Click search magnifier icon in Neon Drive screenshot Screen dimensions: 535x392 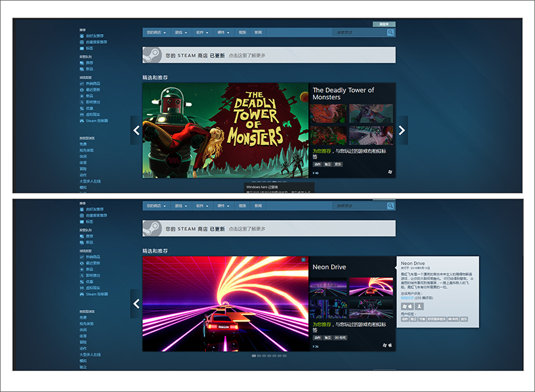390,206
